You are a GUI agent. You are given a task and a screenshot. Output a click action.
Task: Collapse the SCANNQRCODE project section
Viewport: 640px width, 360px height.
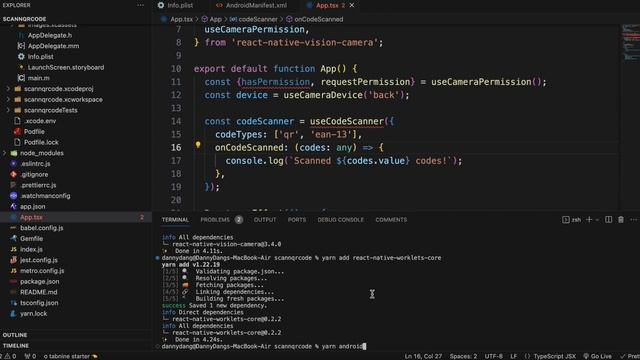(x=24, y=19)
